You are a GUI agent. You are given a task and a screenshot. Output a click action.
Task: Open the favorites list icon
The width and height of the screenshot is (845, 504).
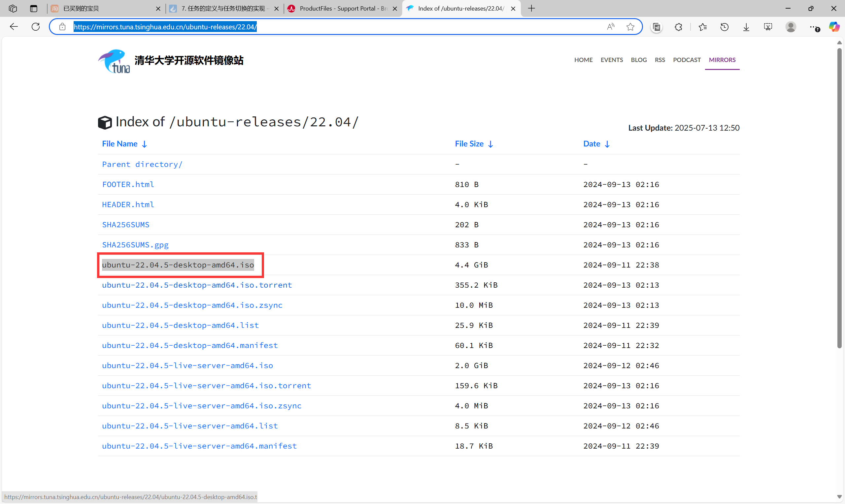[703, 27]
